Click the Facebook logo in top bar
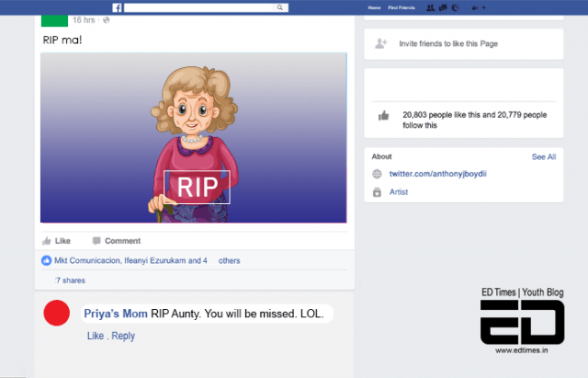This screenshot has height=378, width=588. coord(118,6)
